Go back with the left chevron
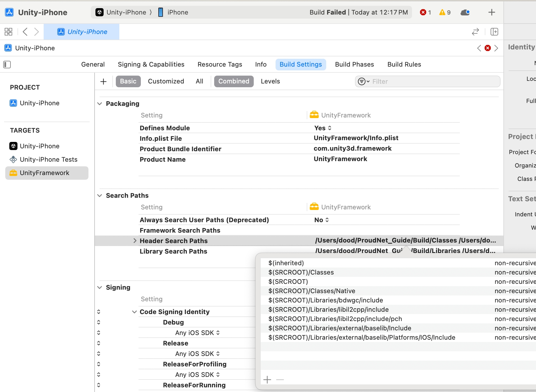The image size is (536, 392). [25, 32]
